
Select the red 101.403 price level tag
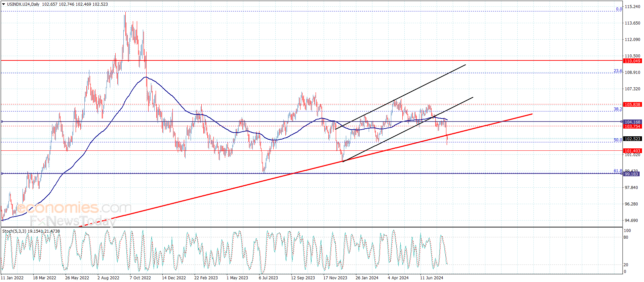[632, 151]
